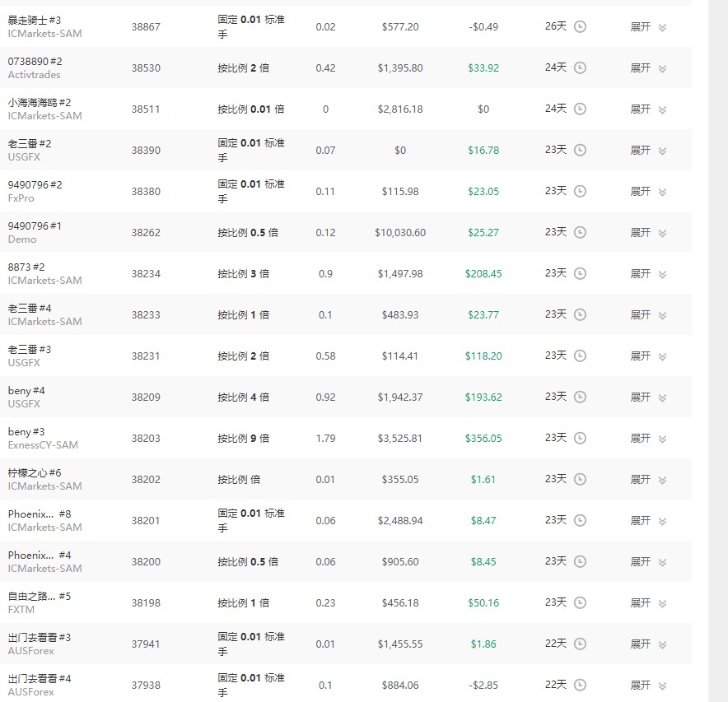Image resolution: width=728 pixels, height=702 pixels.
Task: Click the profit value $208.45
Action: coord(483,274)
